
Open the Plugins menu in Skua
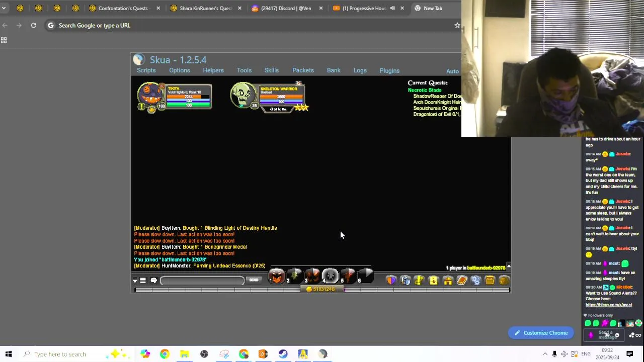point(389,71)
